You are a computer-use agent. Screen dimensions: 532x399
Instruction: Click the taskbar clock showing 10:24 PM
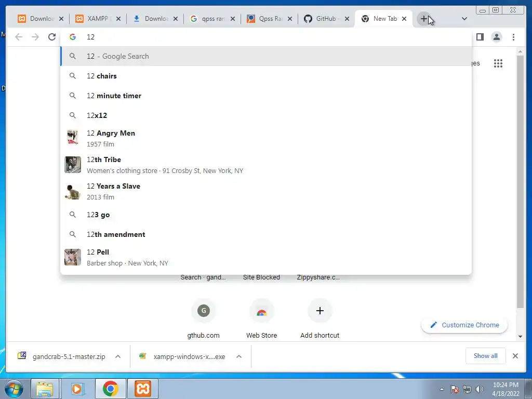pos(506,389)
